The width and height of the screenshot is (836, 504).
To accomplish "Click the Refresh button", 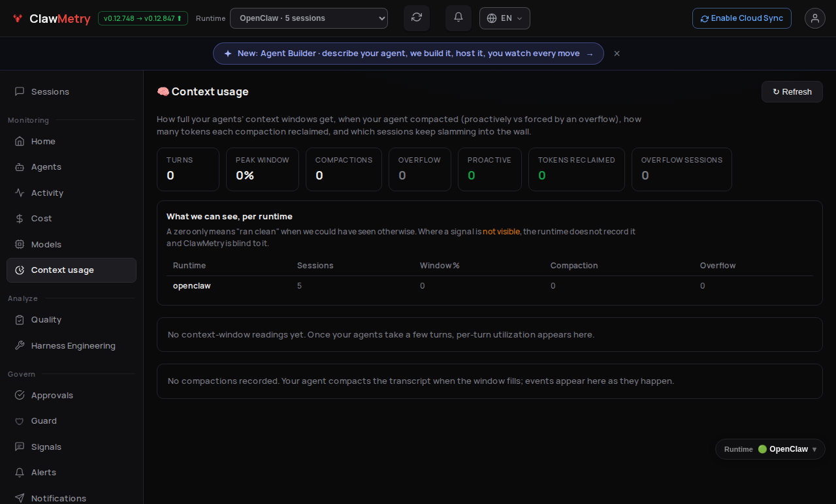I will (792, 92).
